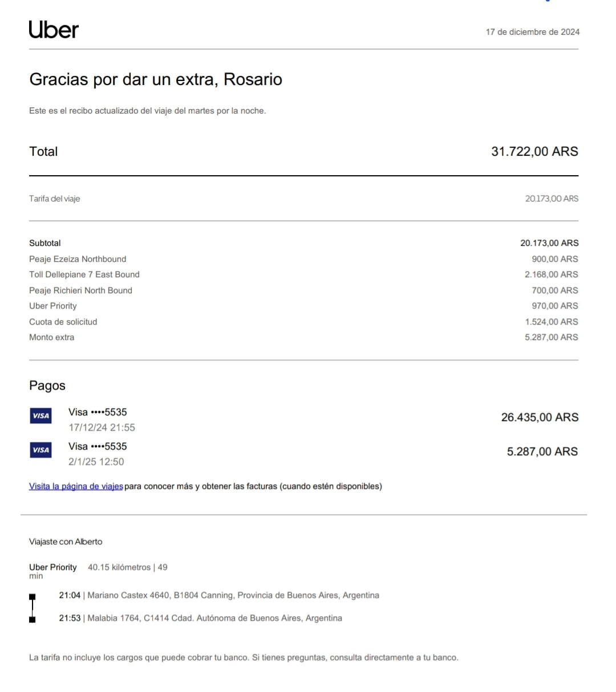Click the Cuota de solicitud line item
The height and width of the screenshot is (692, 616).
pyautogui.click(x=63, y=322)
